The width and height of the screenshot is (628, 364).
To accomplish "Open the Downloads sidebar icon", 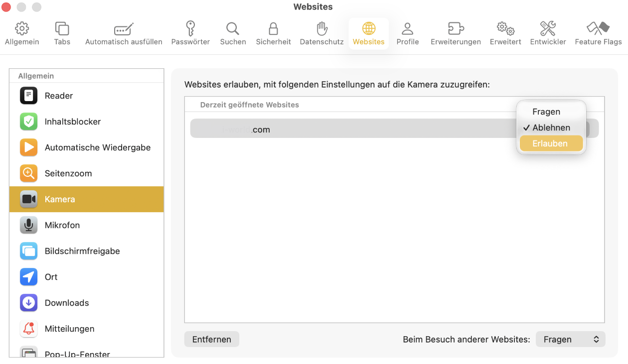I will (28, 303).
